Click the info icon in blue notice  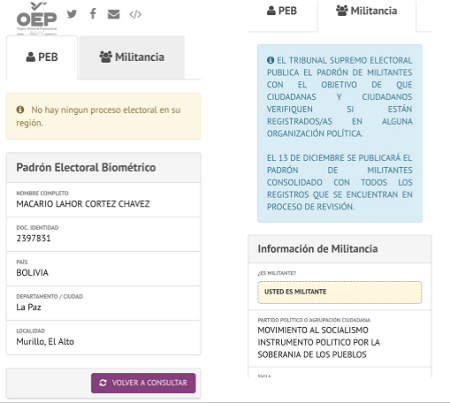pos(270,60)
